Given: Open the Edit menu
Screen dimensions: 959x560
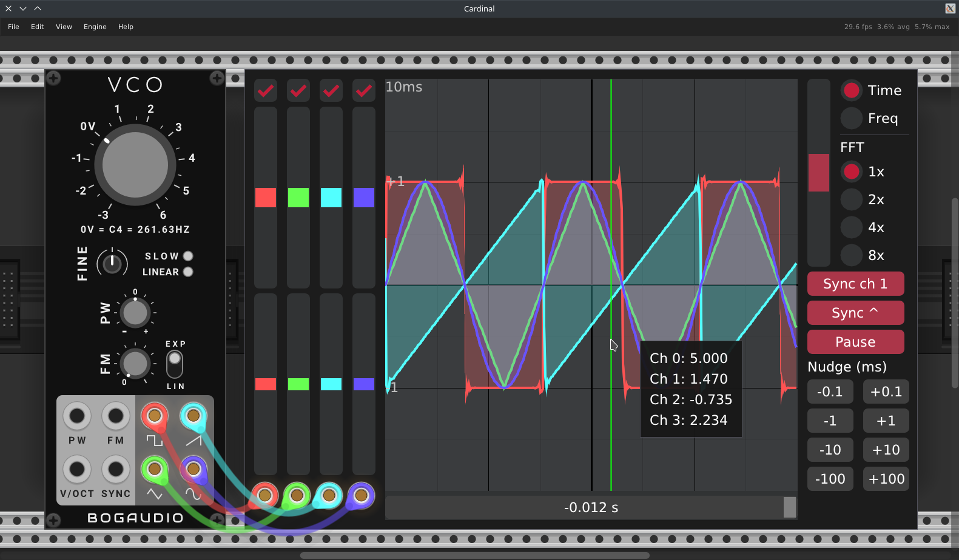Looking at the screenshot, I should (38, 27).
